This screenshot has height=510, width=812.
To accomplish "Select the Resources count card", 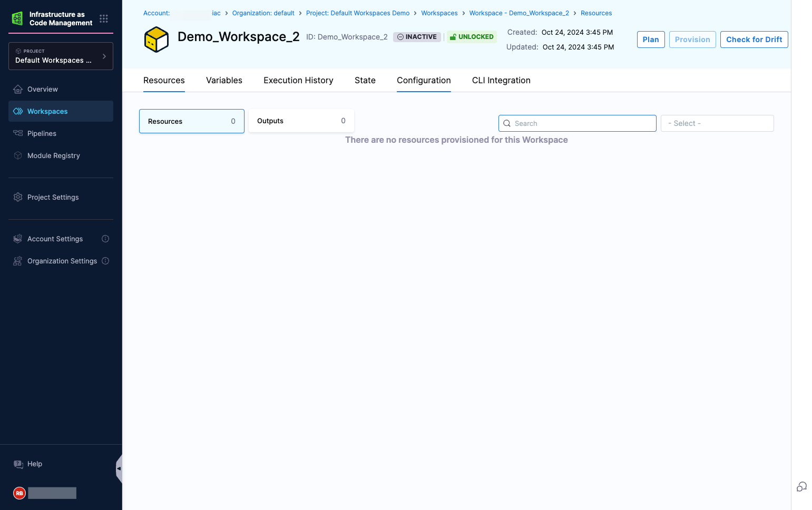I will [192, 121].
